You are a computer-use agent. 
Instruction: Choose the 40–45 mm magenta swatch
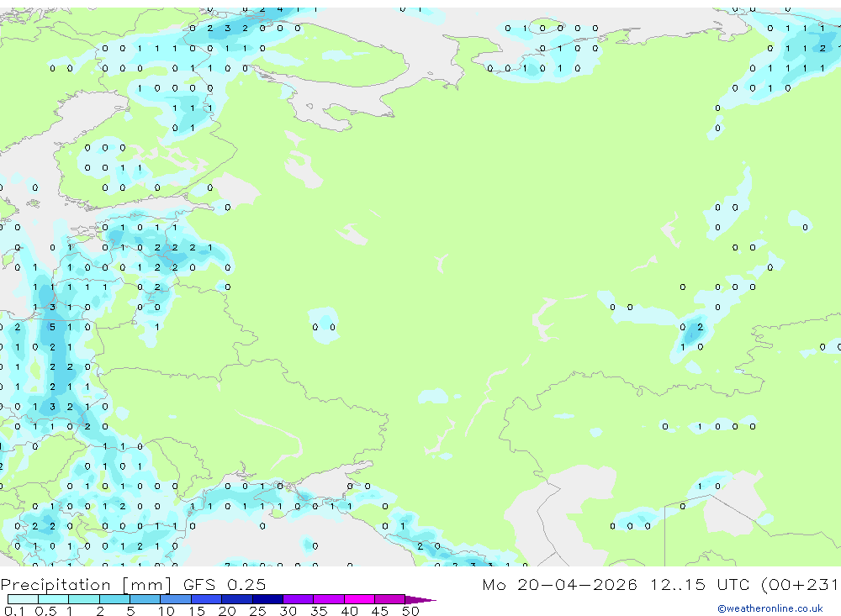[x=359, y=599]
